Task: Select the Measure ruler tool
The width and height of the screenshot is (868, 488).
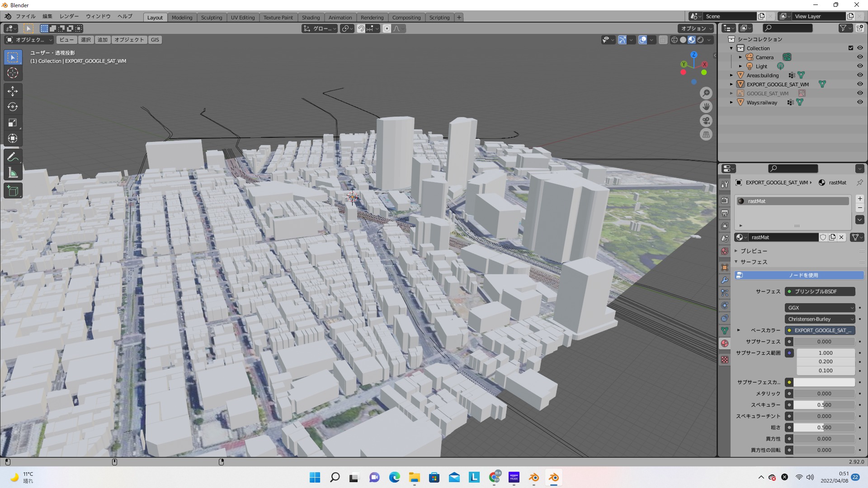Action: [x=13, y=173]
